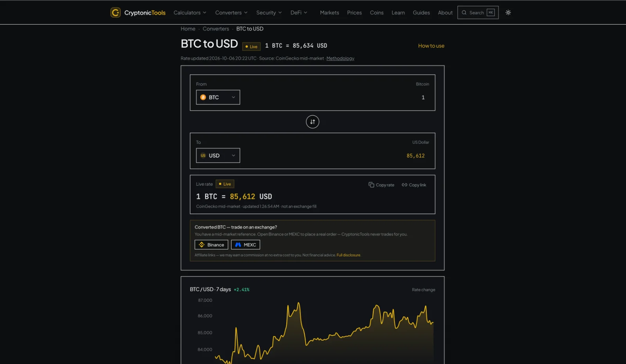
Task: Expand the Security nav menu
Action: [269, 13]
